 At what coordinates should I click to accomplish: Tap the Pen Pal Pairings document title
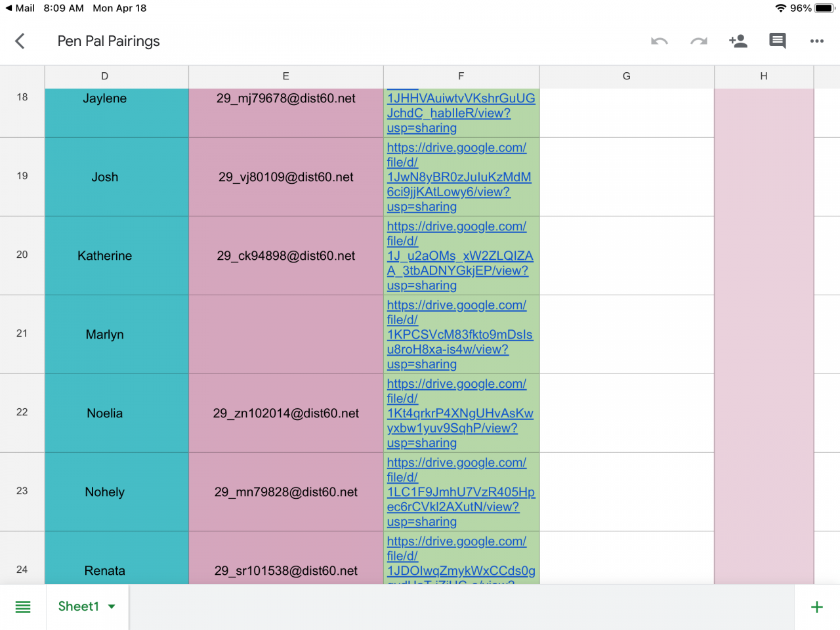pyautogui.click(x=108, y=41)
